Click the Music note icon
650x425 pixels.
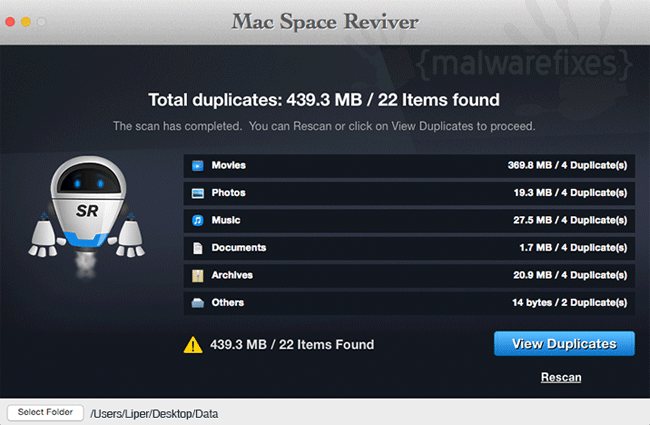click(x=198, y=220)
